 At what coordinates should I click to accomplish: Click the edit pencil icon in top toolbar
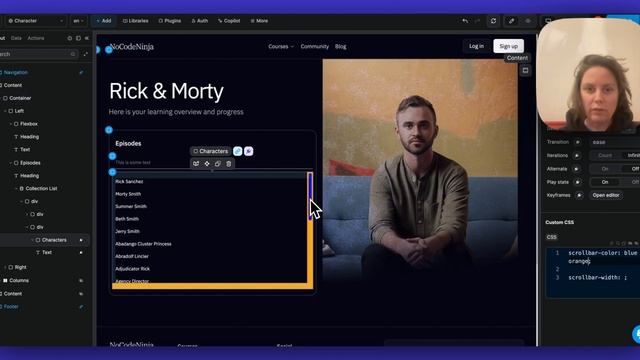(x=511, y=21)
